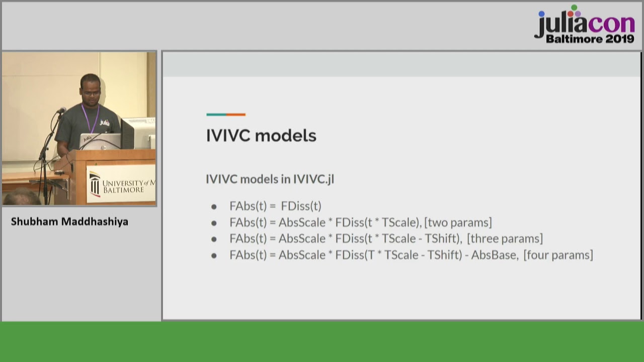
Task: Click the bullet ending with two params
Action: coord(361,222)
